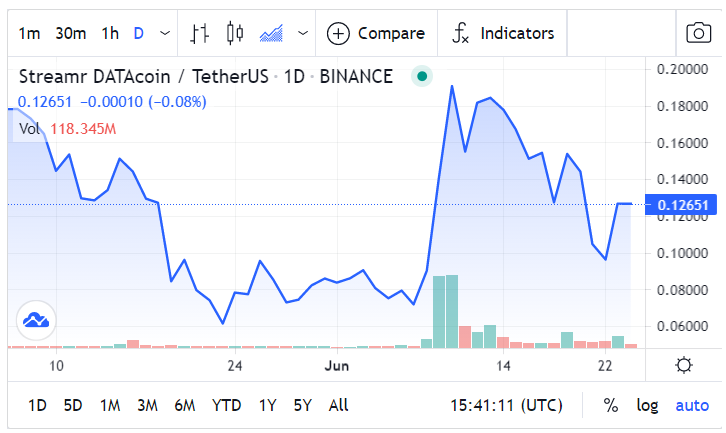
Task: Set date range to 6M
Action: 185,406
